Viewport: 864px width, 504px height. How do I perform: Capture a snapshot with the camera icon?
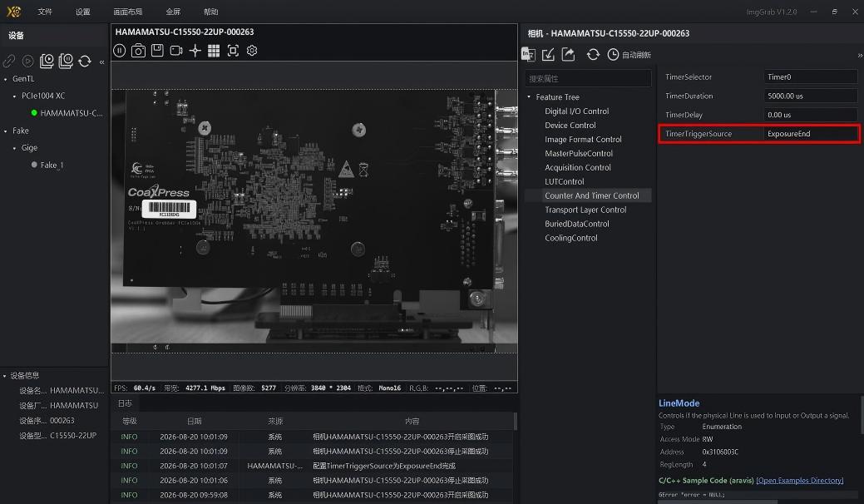pos(138,51)
